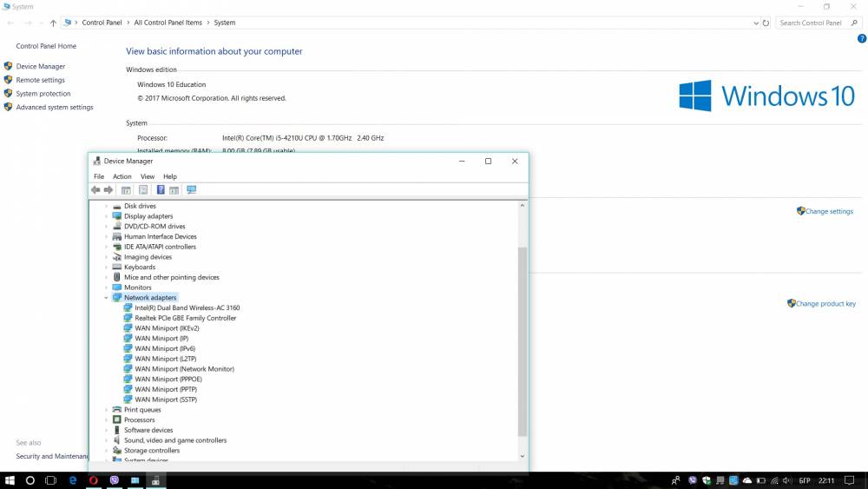
Task: Click the Sound, video and game controllers icon
Action: coord(117,440)
